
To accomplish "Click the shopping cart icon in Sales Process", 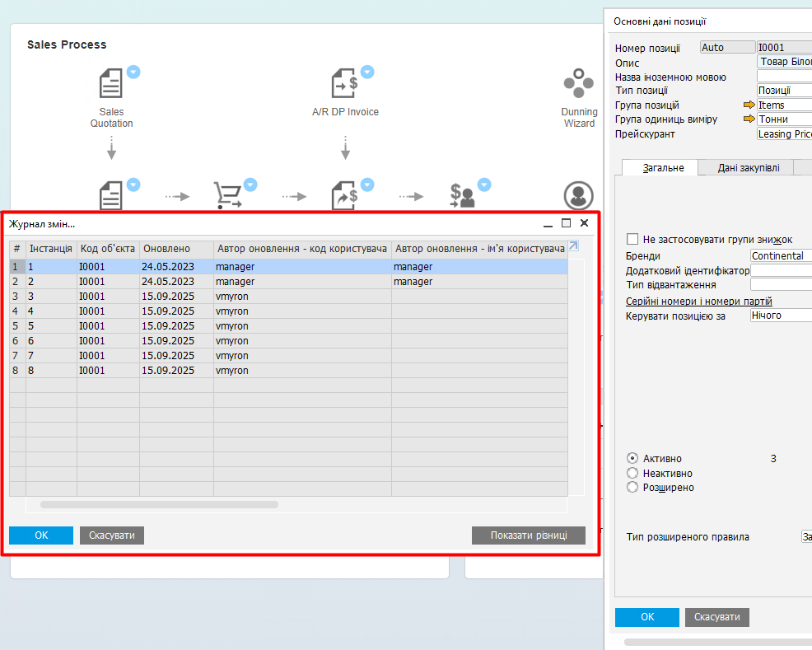I will pos(227,195).
